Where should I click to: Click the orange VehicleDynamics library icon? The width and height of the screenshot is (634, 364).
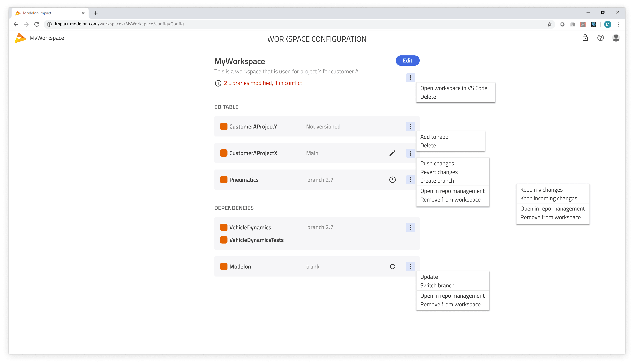tap(223, 227)
